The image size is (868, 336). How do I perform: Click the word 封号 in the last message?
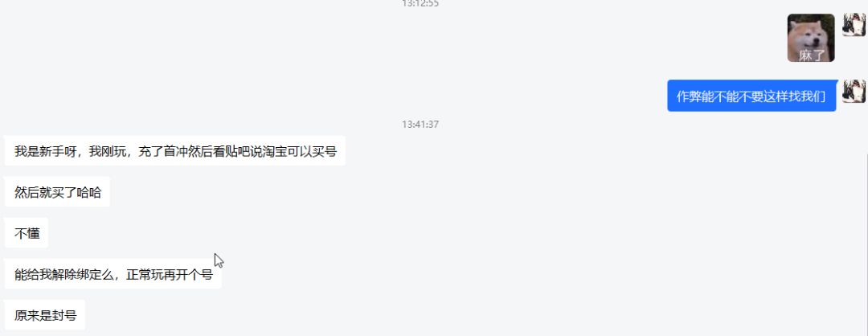[63, 316]
